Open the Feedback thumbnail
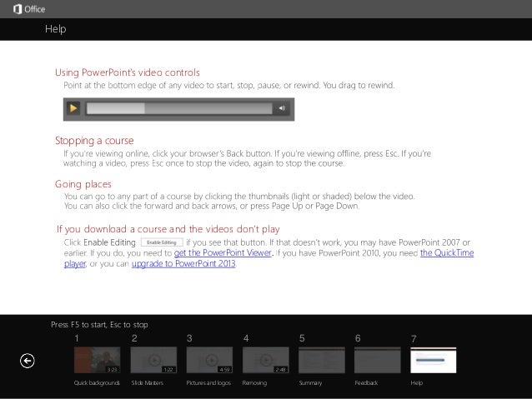The image size is (532, 399). [x=377, y=360]
